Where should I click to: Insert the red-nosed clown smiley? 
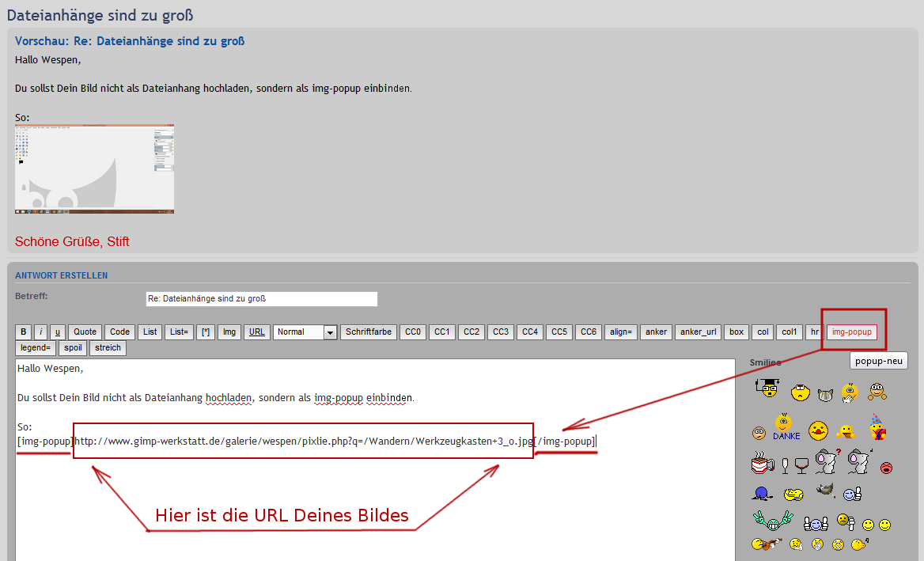819,430
